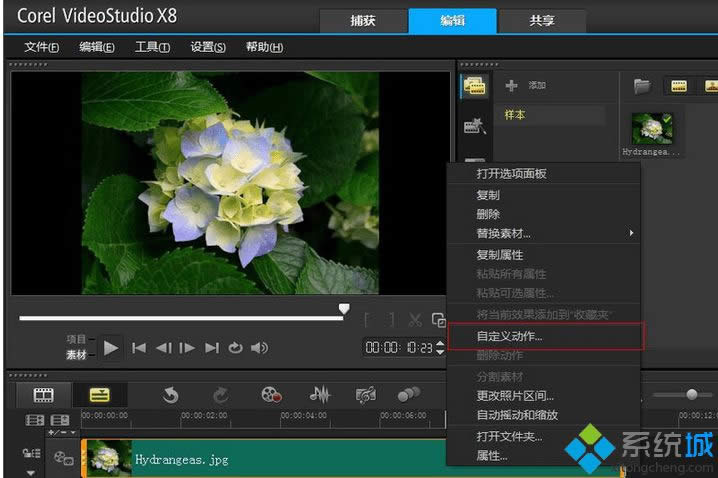
Task: Switch to storyboard view icon
Action: pos(43,395)
